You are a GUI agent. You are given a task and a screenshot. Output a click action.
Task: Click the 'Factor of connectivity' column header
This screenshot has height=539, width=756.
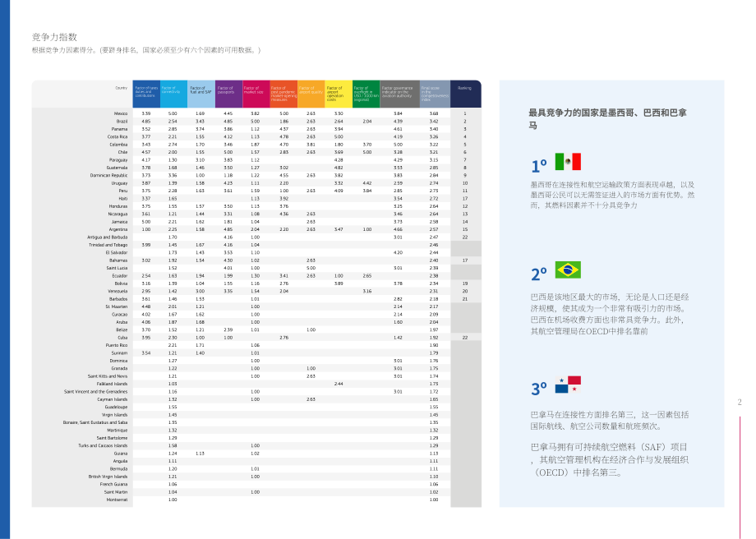click(x=173, y=94)
